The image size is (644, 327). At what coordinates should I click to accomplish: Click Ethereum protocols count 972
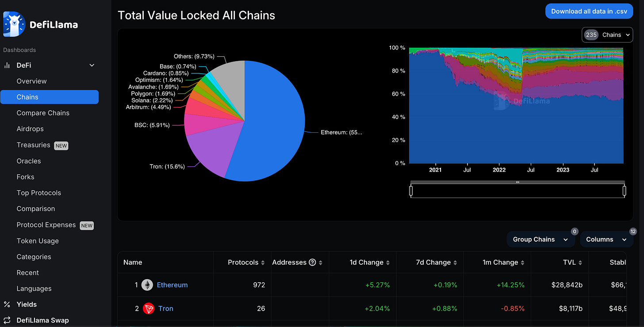tap(259, 285)
